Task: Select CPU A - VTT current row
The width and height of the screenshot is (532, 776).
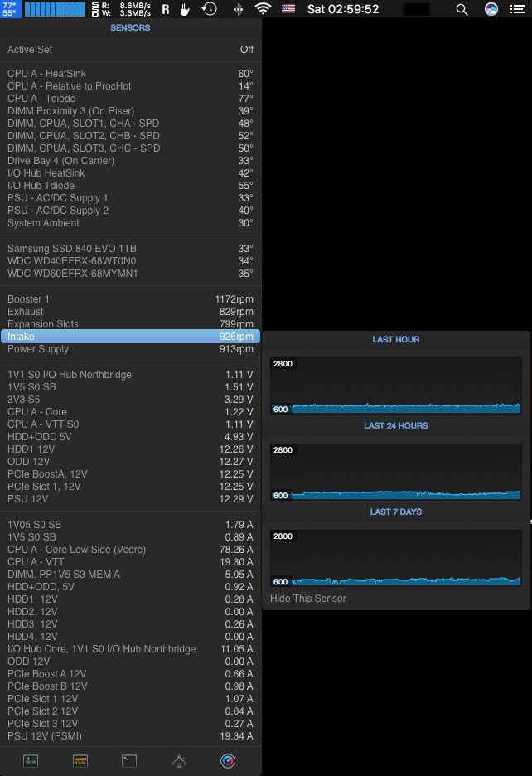Action: tap(131, 562)
